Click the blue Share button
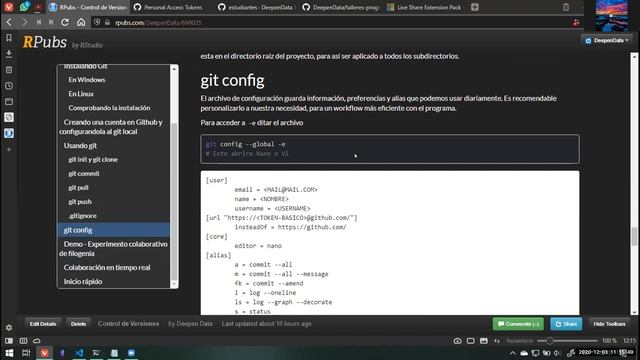640x360 pixels. pyautogui.click(x=566, y=324)
